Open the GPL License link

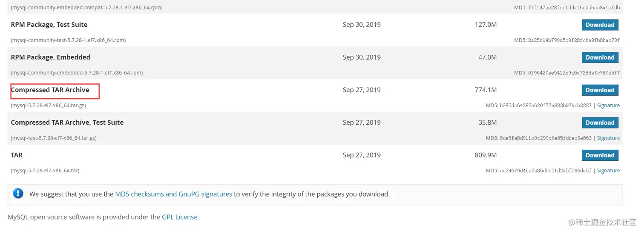[179, 217]
